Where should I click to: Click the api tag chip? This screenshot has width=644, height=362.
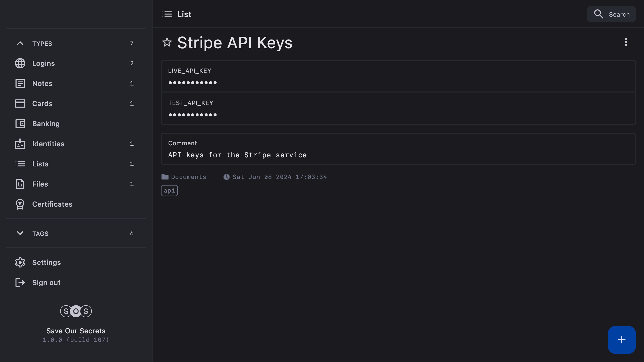[x=169, y=191]
